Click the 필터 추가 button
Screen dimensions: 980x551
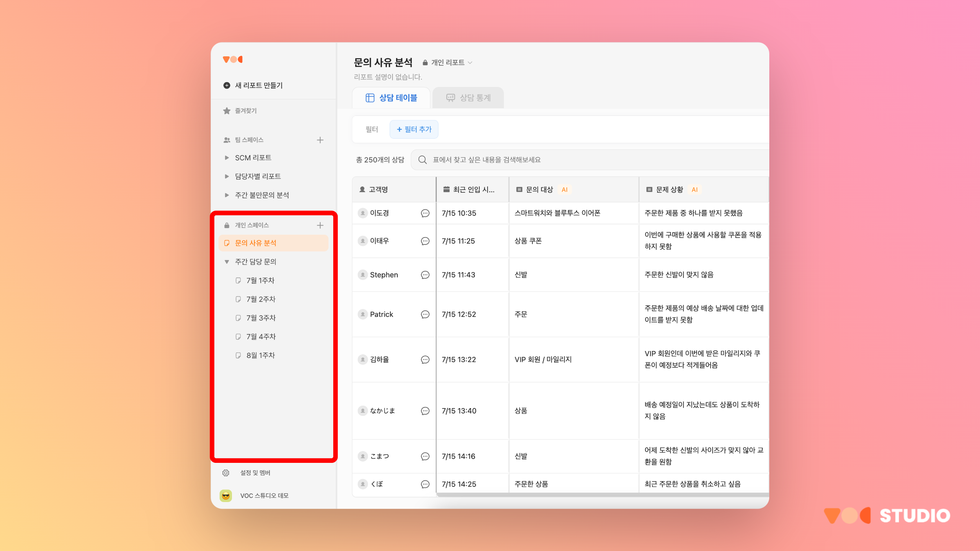tap(414, 129)
